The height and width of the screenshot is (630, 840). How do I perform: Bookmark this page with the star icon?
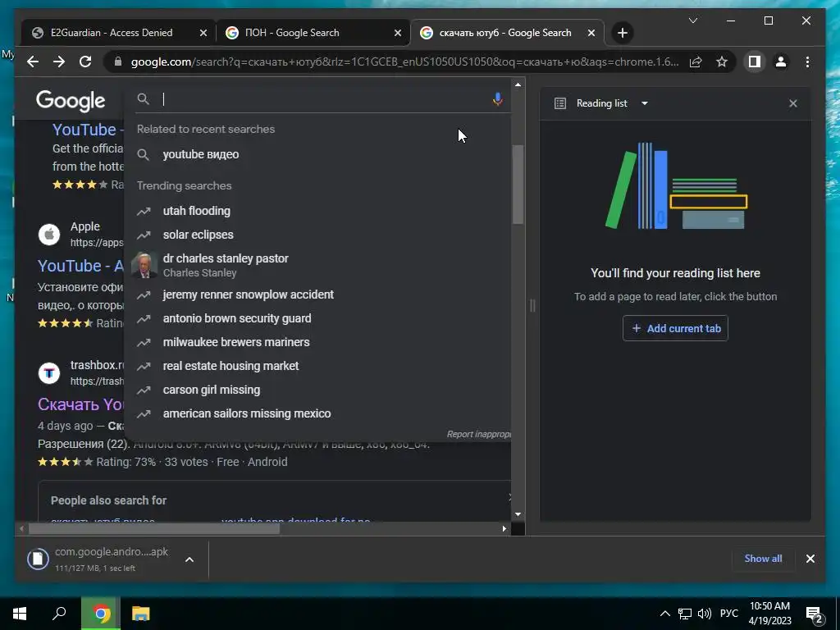pyautogui.click(x=722, y=62)
